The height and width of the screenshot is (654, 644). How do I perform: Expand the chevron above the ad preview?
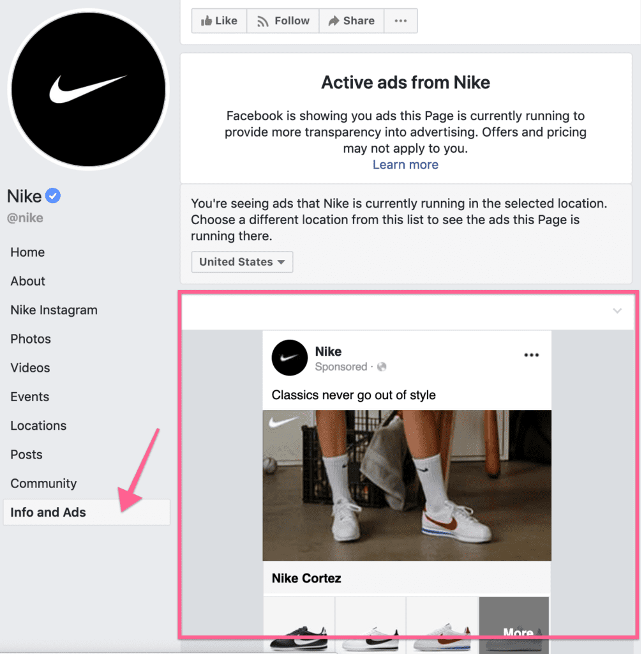pos(617,311)
